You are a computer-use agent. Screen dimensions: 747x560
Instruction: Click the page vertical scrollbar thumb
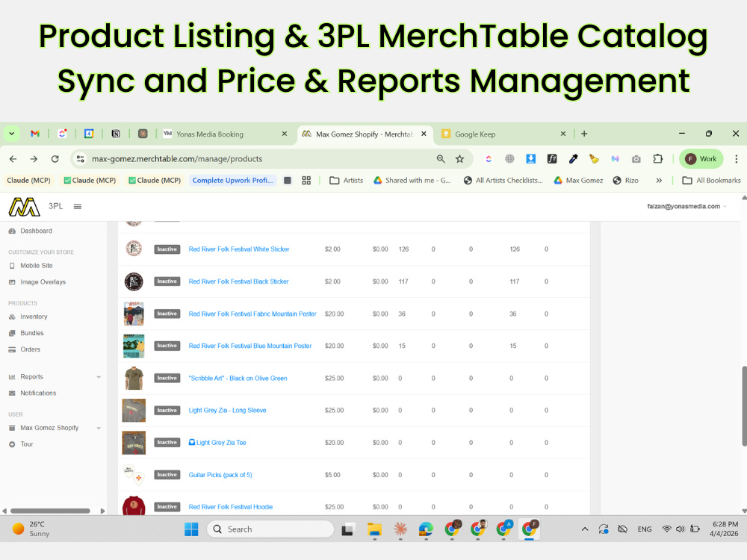(744, 405)
